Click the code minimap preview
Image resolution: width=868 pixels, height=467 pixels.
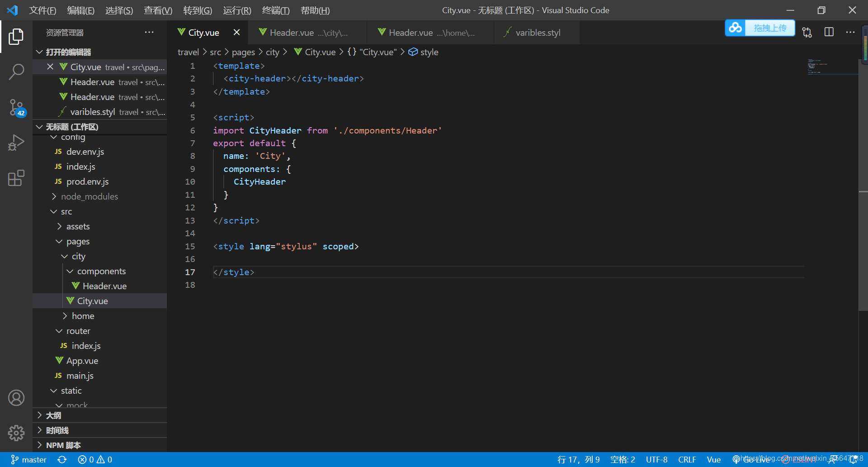pos(832,67)
